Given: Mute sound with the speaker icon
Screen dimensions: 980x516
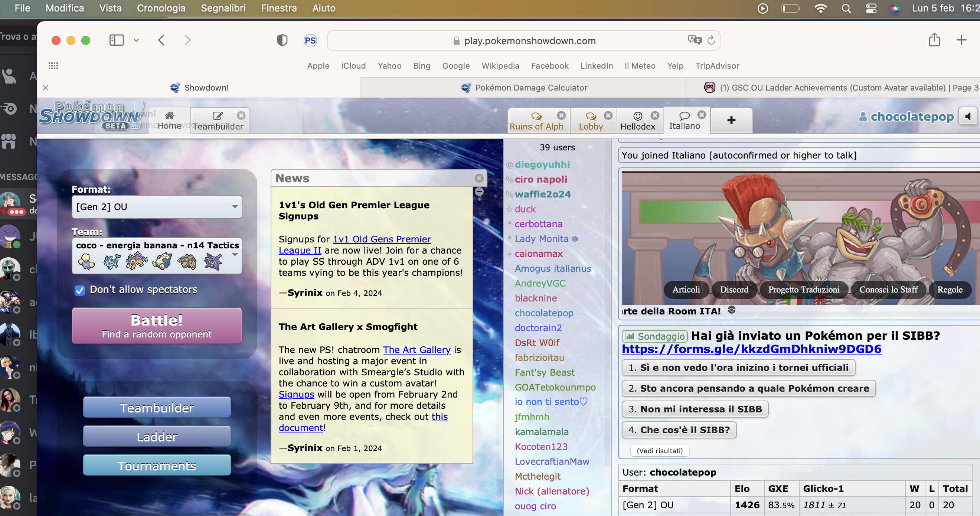Looking at the screenshot, I should point(968,116).
